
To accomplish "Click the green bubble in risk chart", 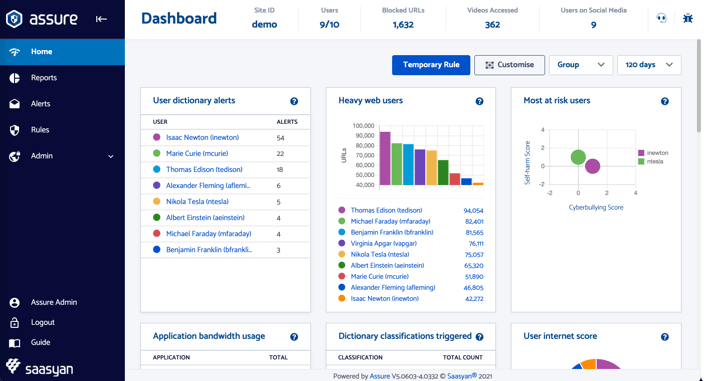I will tap(578, 157).
